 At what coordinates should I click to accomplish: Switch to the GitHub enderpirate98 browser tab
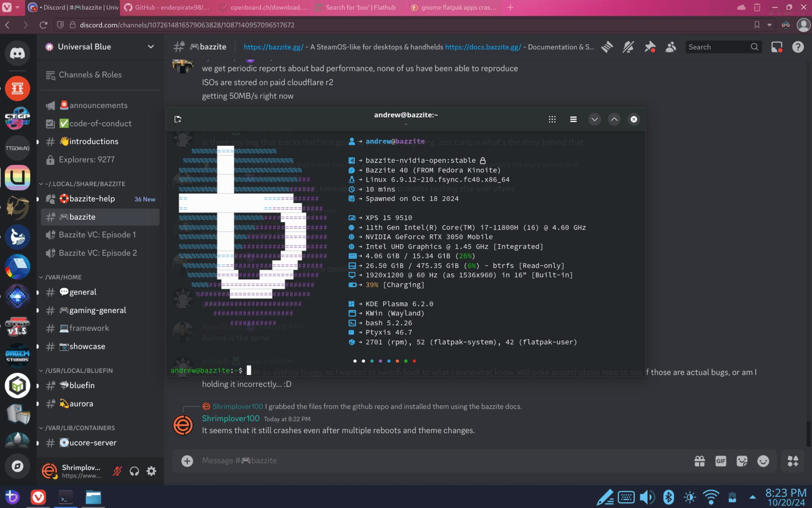[167, 7]
